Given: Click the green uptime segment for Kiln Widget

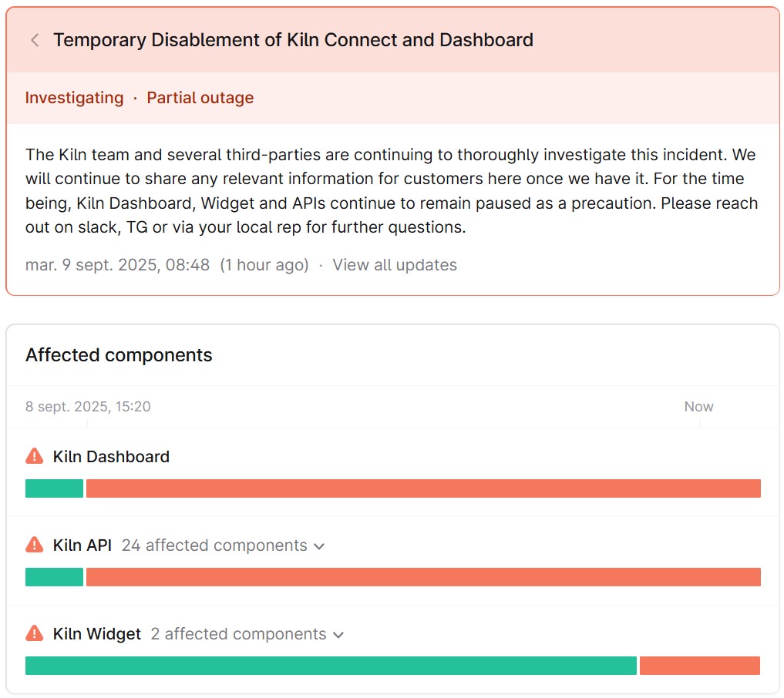Looking at the screenshot, I should tap(331, 666).
